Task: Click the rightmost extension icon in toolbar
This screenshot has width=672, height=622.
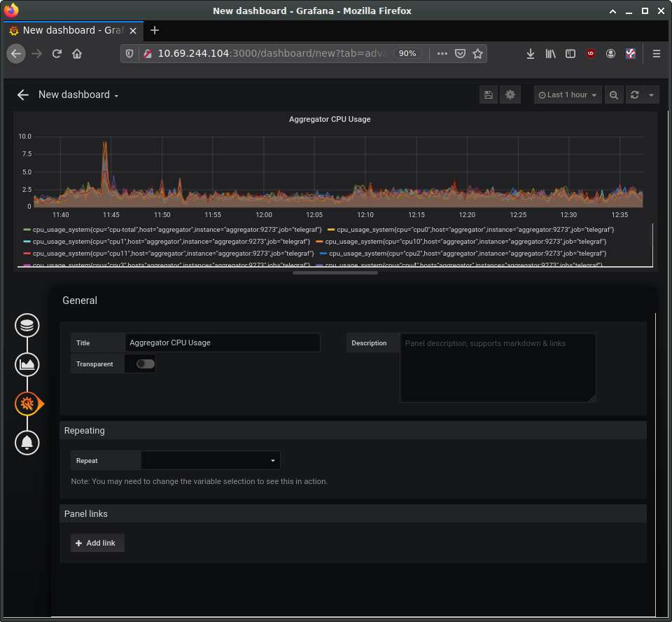Action: point(631,54)
